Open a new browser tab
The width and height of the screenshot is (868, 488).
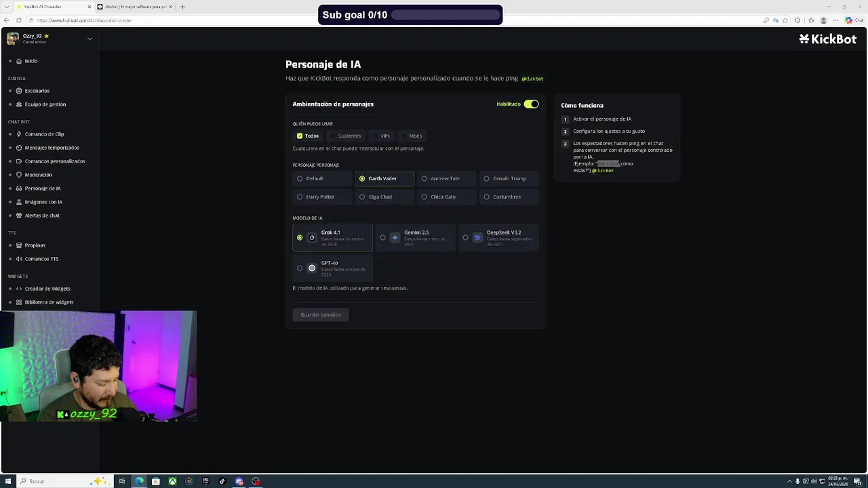point(182,7)
